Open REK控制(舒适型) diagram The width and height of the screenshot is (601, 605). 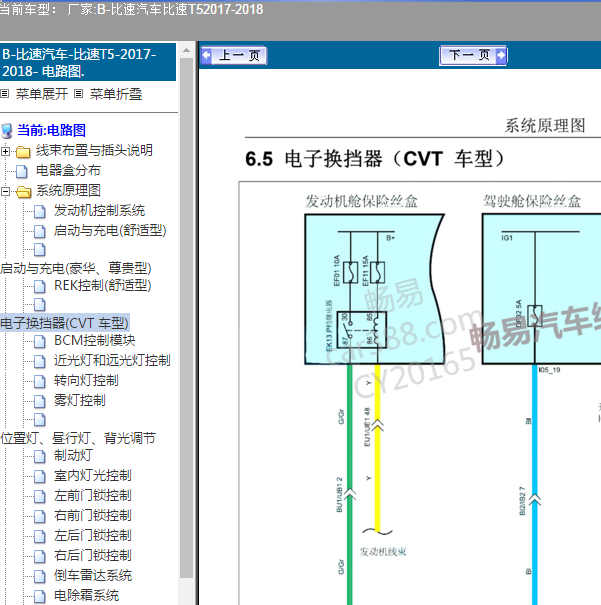tap(103, 286)
